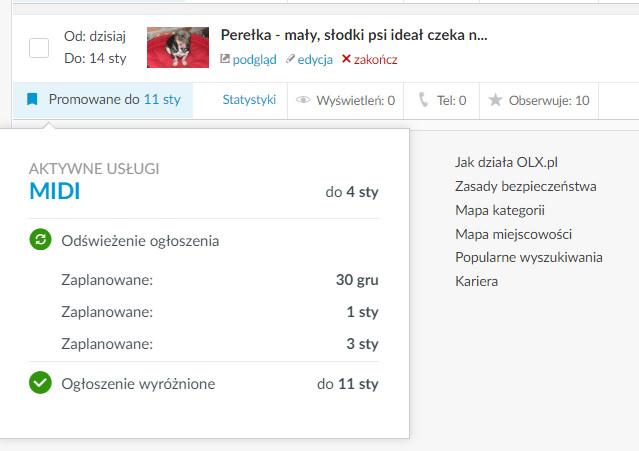Image resolution: width=639 pixels, height=451 pixels.
Task: Open the Kariera link
Action: pyautogui.click(x=476, y=281)
